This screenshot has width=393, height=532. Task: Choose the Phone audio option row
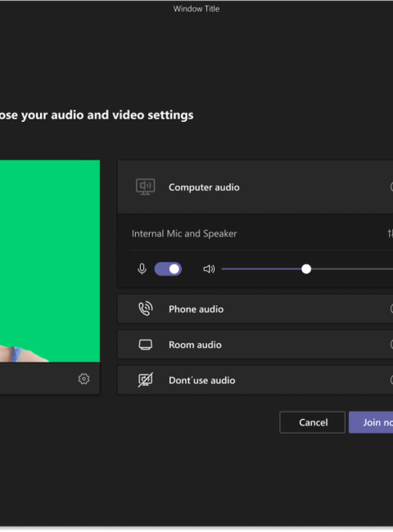click(x=255, y=309)
